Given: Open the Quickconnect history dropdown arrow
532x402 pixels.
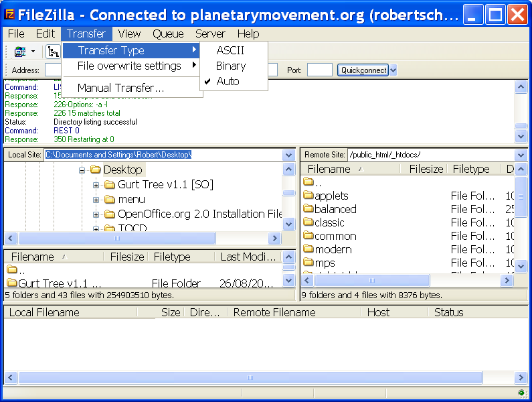Looking at the screenshot, I should tap(393, 70).
